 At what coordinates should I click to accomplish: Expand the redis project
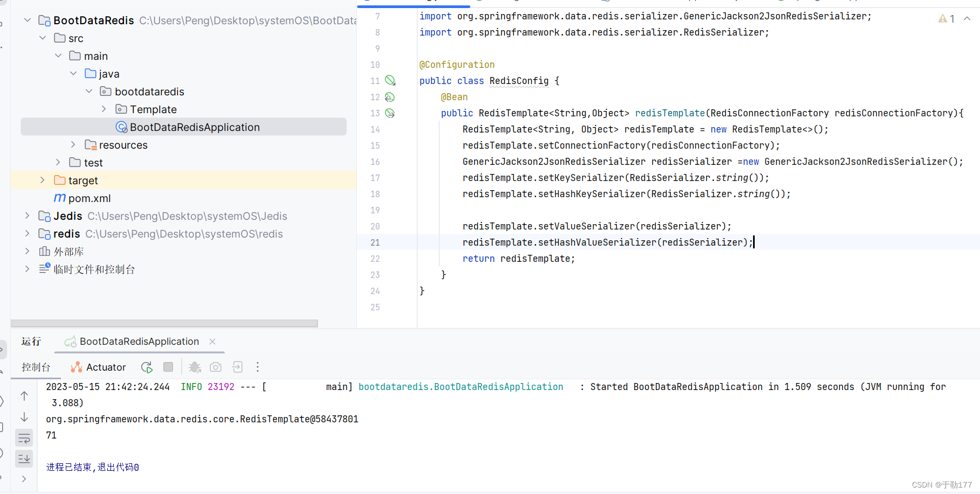[x=27, y=234]
